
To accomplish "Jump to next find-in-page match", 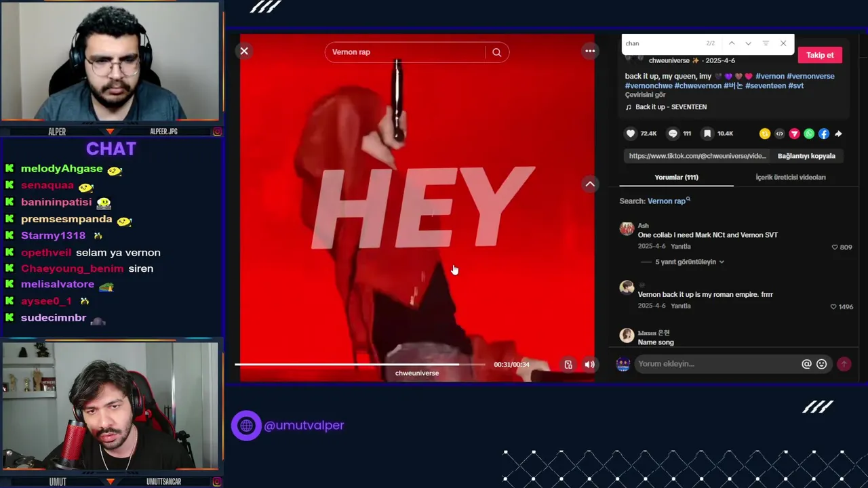I will tap(748, 43).
